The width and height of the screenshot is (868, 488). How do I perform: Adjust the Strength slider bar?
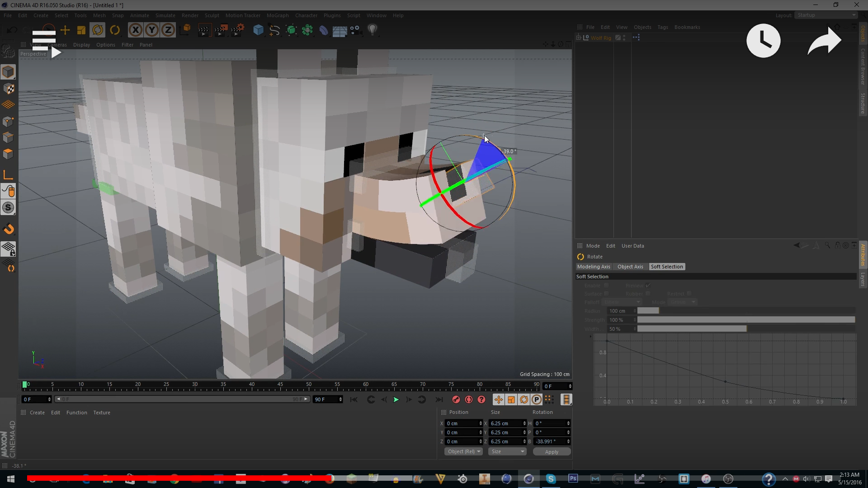[746, 320]
